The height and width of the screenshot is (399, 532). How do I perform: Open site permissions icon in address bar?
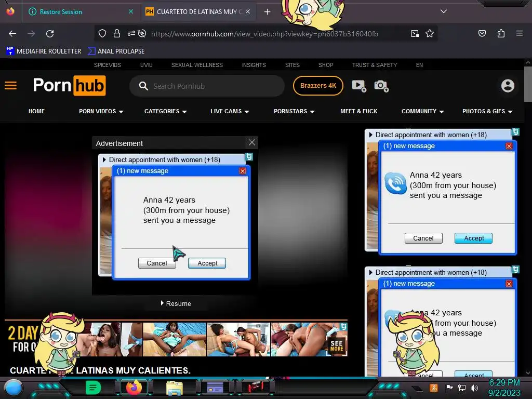(x=131, y=33)
